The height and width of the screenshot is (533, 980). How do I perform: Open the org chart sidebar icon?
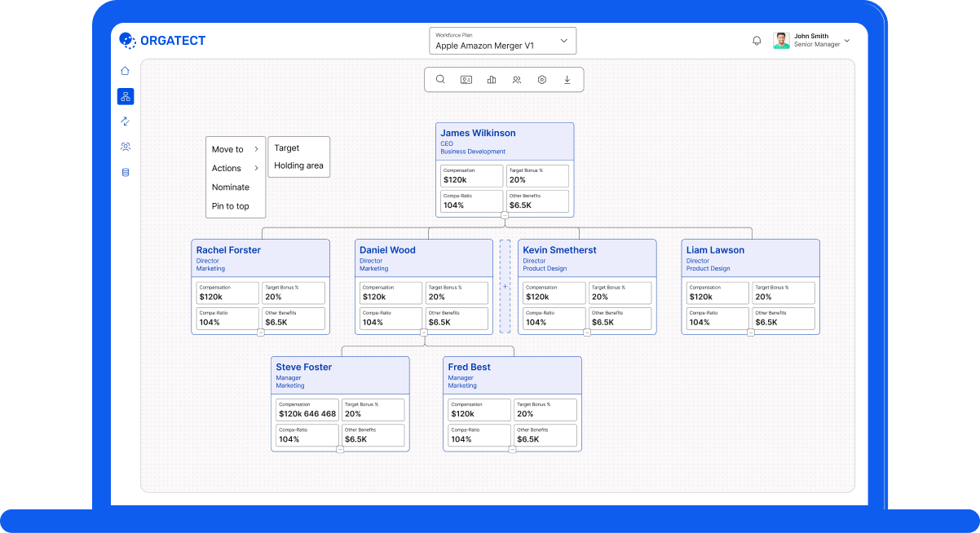(x=126, y=96)
